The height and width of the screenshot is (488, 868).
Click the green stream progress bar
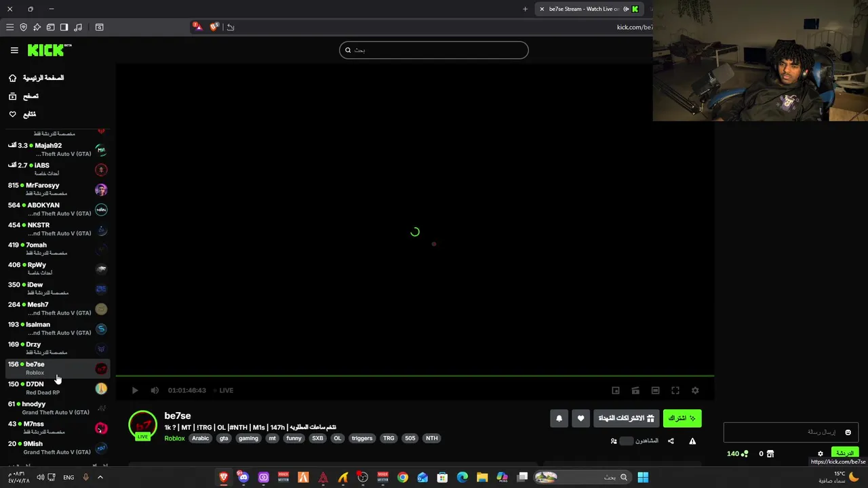point(414,375)
